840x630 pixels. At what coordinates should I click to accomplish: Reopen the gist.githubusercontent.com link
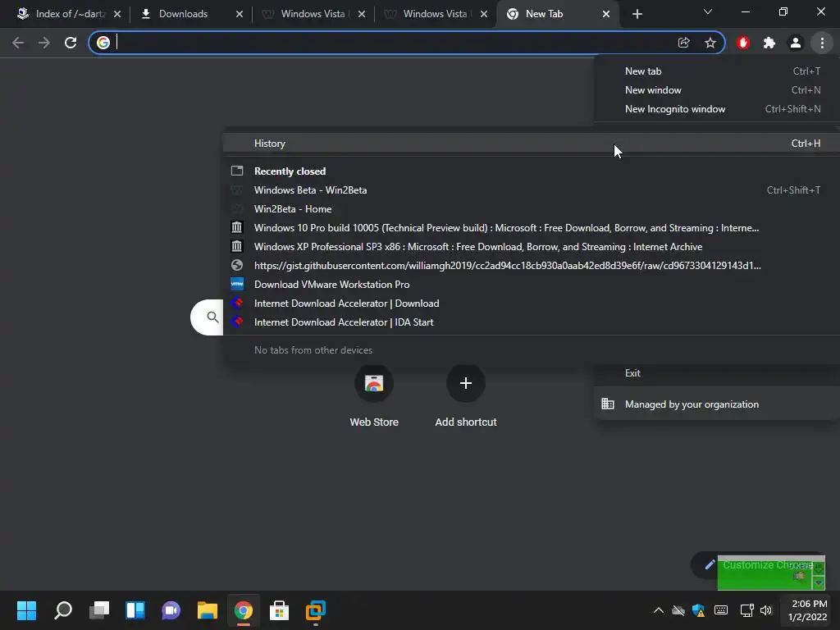click(532, 265)
